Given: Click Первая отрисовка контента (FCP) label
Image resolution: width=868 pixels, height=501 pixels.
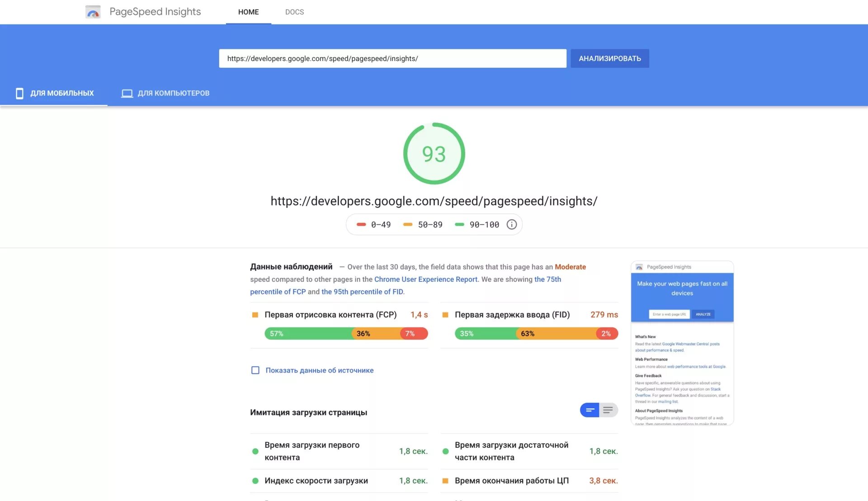Looking at the screenshot, I should (x=330, y=315).
